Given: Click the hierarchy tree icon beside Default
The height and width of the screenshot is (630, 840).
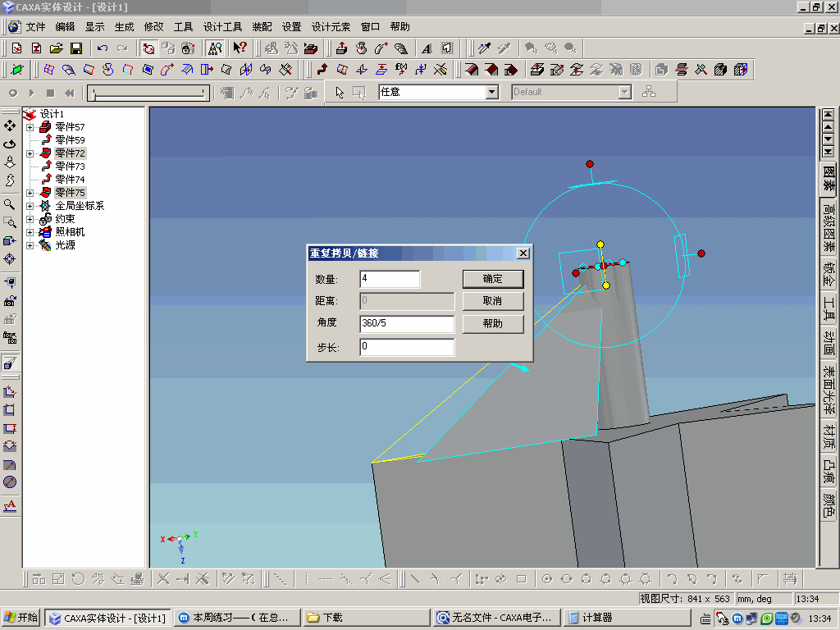Looking at the screenshot, I should (649, 92).
